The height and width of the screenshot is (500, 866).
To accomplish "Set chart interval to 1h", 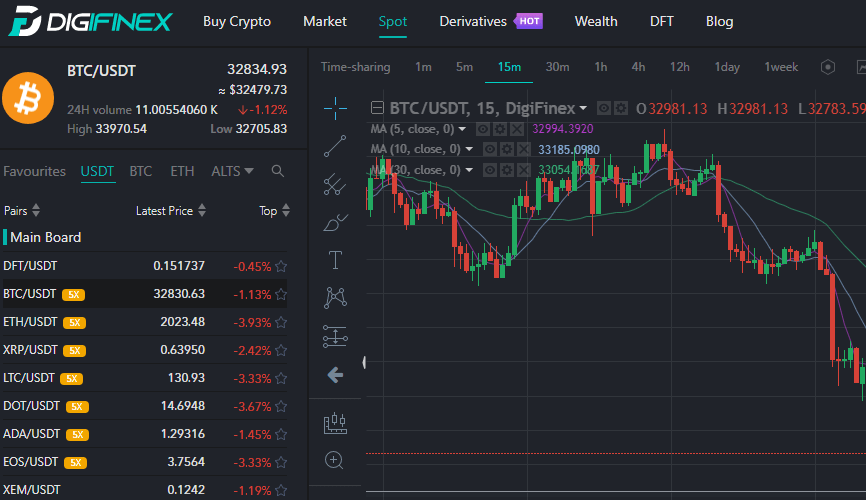I will coord(601,67).
